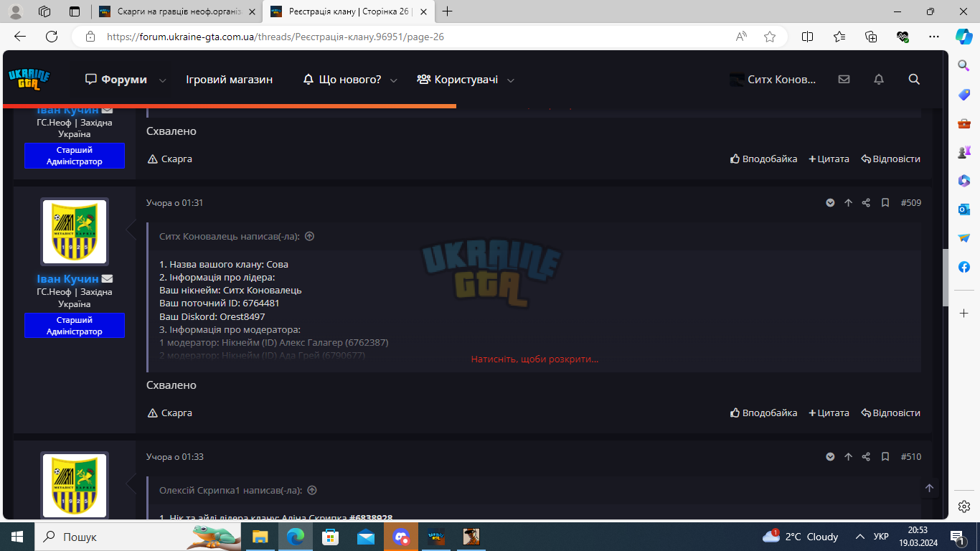The width and height of the screenshot is (980, 551).
Task: Go to the original post quoted from Олексій Скрипка1
Action: (x=312, y=491)
